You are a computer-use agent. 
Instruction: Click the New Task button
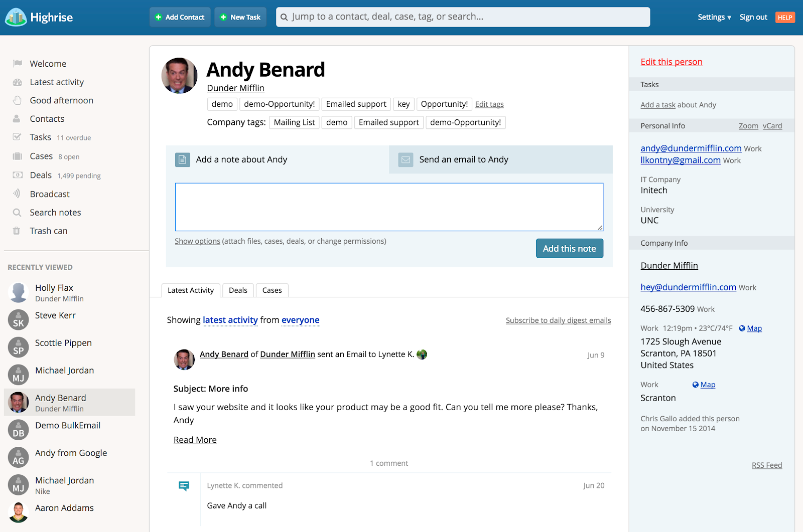click(x=240, y=17)
